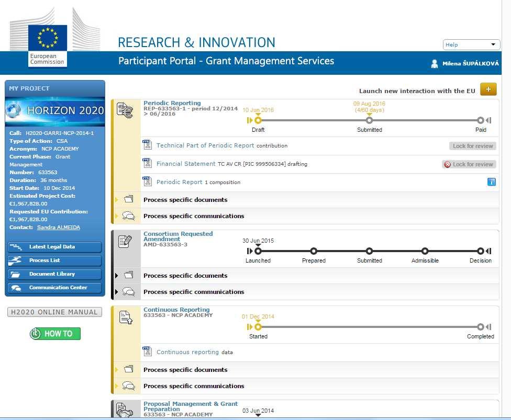This screenshot has height=420, width=511.
Task: Click the user profile icon beside Milena ŠUPÁLKOVÁ
Action: point(435,63)
